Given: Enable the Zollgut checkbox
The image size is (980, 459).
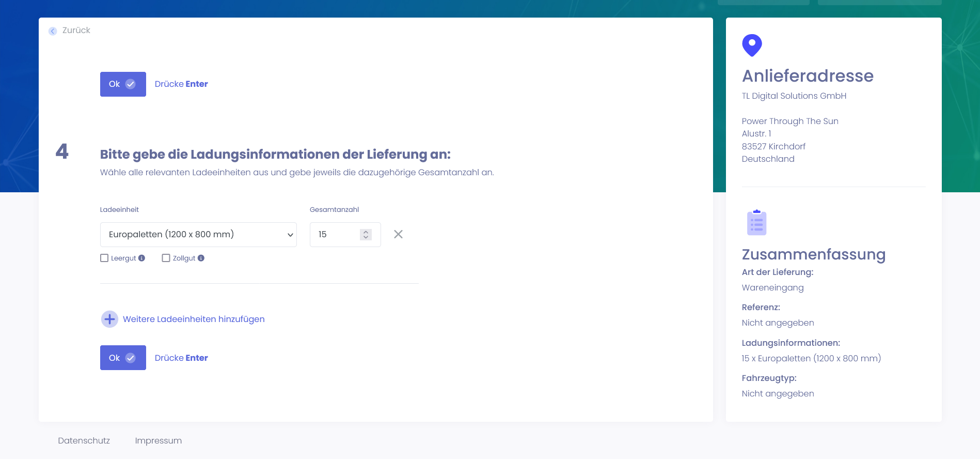Looking at the screenshot, I should (x=166, y=258).
